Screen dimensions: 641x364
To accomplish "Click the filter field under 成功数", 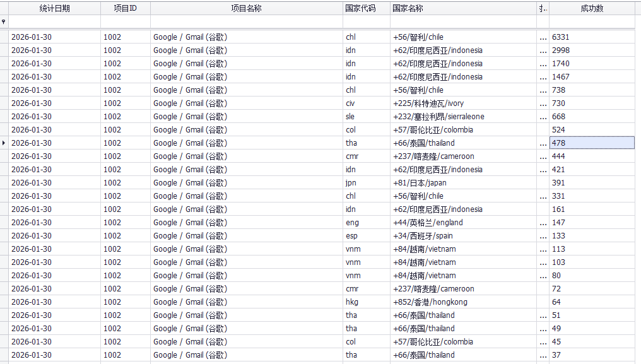I will pyautogui.click(x=592, y=21).
